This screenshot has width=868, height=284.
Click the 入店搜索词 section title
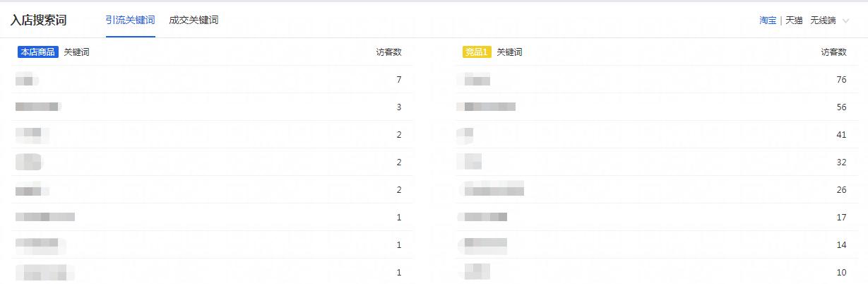[x=38, y=20]
